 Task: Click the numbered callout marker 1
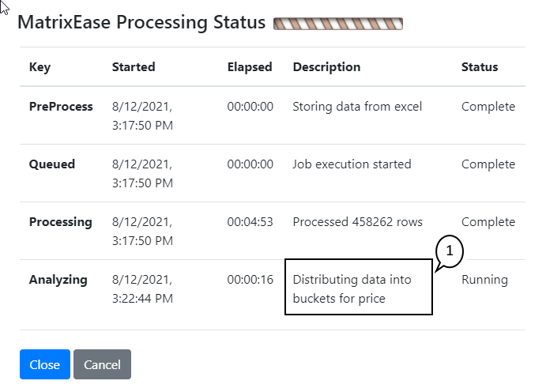point(449,251)
